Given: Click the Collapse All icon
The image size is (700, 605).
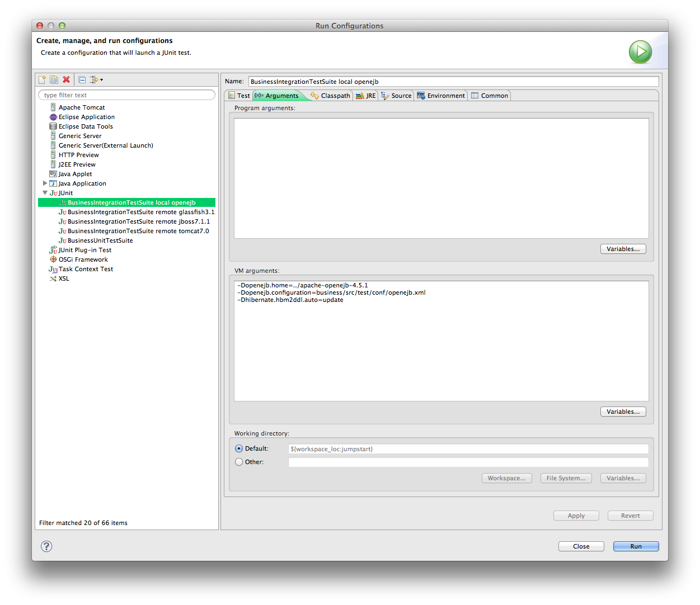Looking at the screenshot, I should (x=82, y=80).
